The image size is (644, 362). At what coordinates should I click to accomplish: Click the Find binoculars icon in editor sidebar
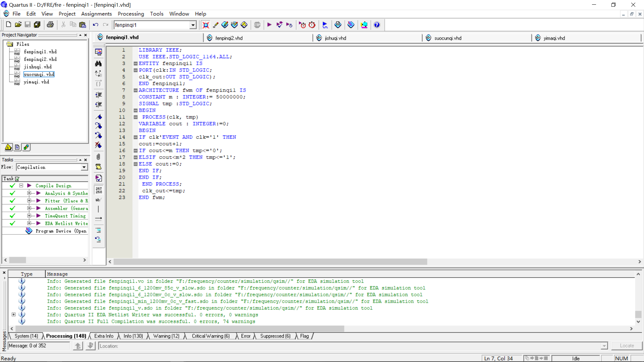pyautogui.click(x=98, y=63)
